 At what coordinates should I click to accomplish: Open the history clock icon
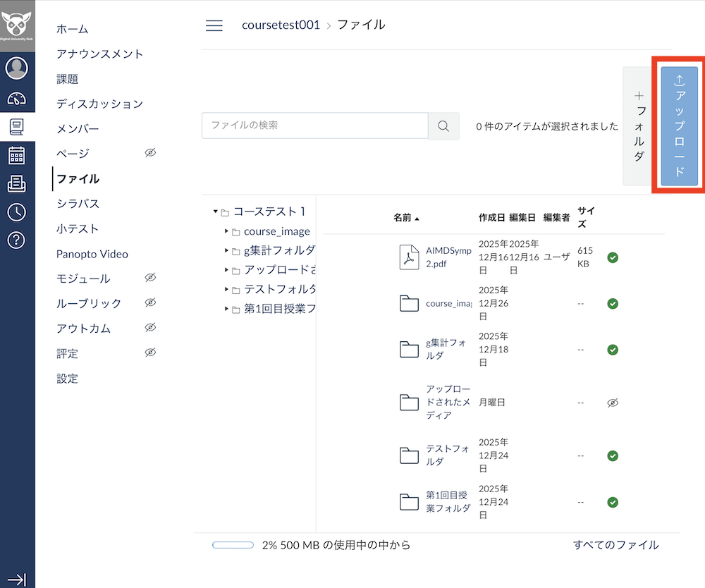(17, 212)
